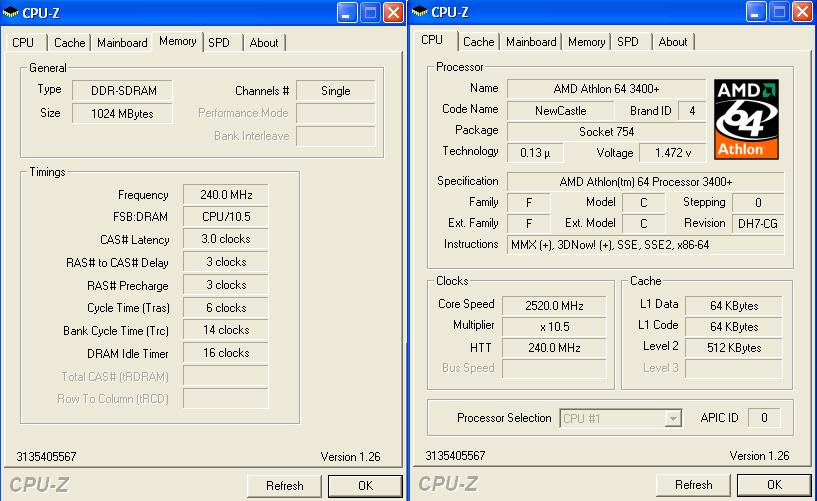Click the Core Speed value field
This screenshot has height=501, width=817.
click(x=553, y=305)
